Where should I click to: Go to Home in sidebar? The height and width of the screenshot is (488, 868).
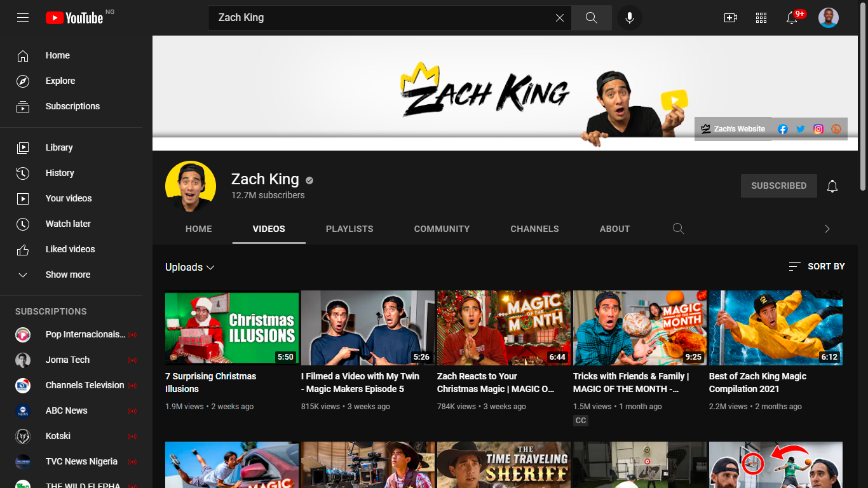click(76, 55)
